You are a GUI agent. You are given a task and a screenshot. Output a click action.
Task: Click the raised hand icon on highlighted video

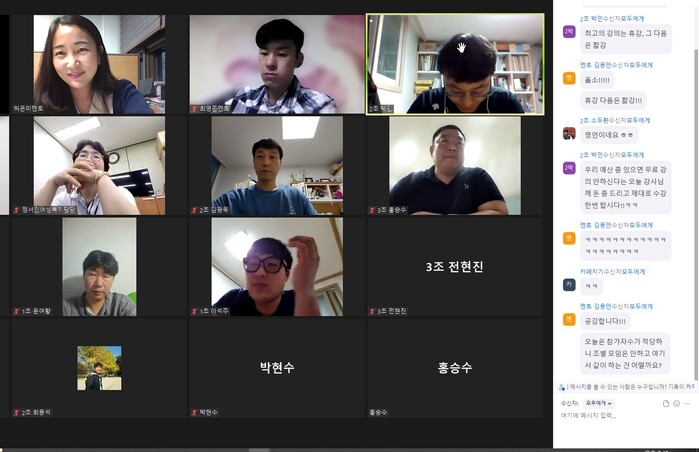click(x=461, y=47)
